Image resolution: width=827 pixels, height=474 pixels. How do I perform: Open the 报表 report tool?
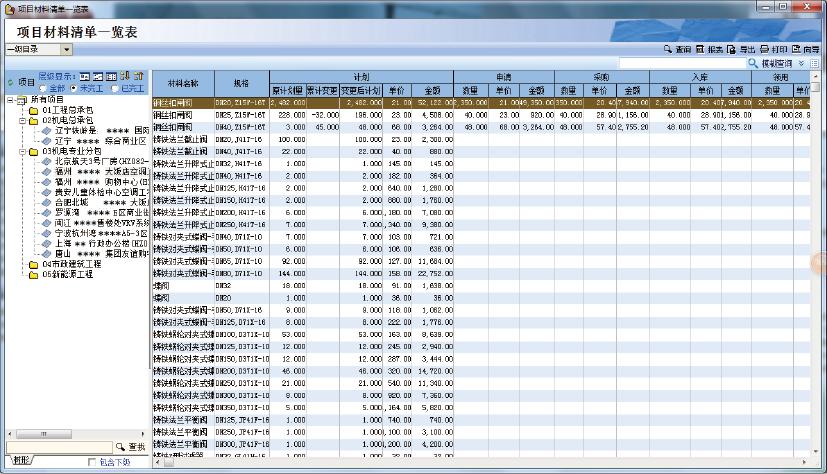709,49
